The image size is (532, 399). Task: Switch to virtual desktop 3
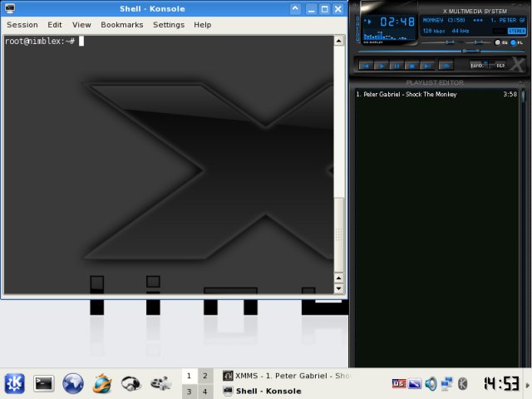(x=189, y=392)
